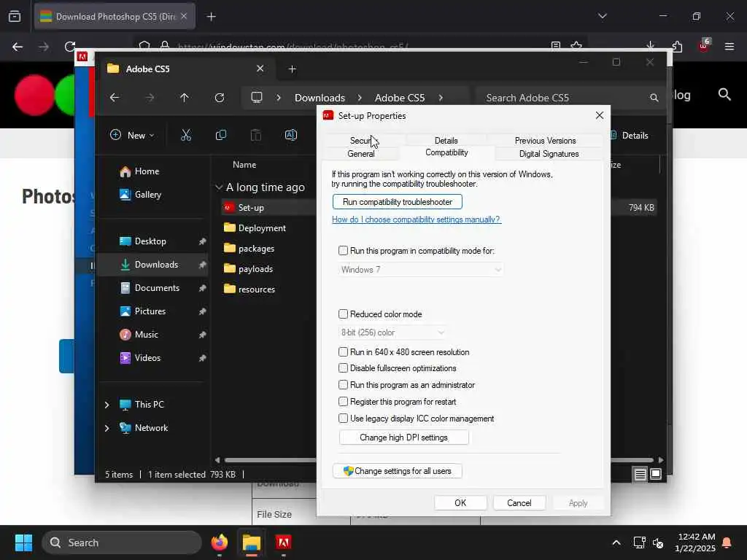Open Downloads in the navigation pane
747x560 pixels.
(152, 265)
